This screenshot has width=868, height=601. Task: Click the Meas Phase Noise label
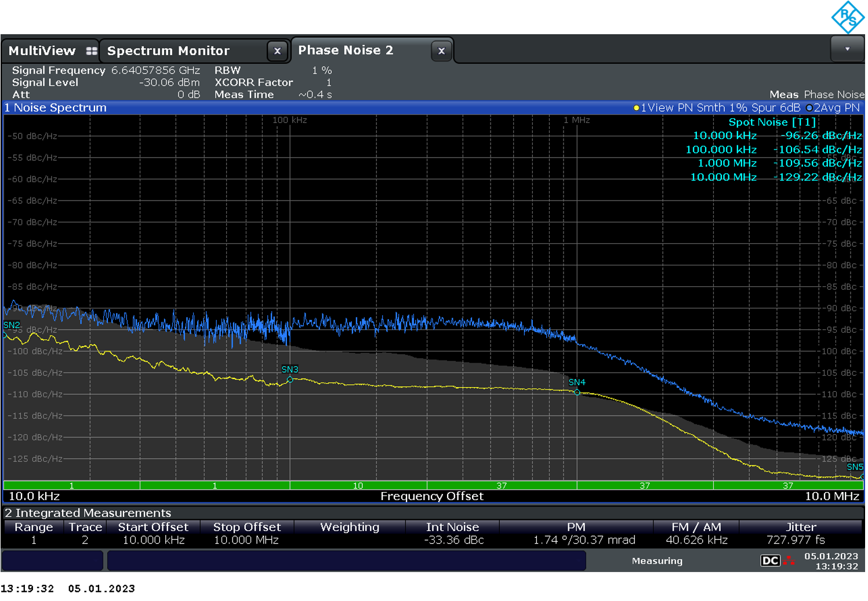tap(816, 94)
